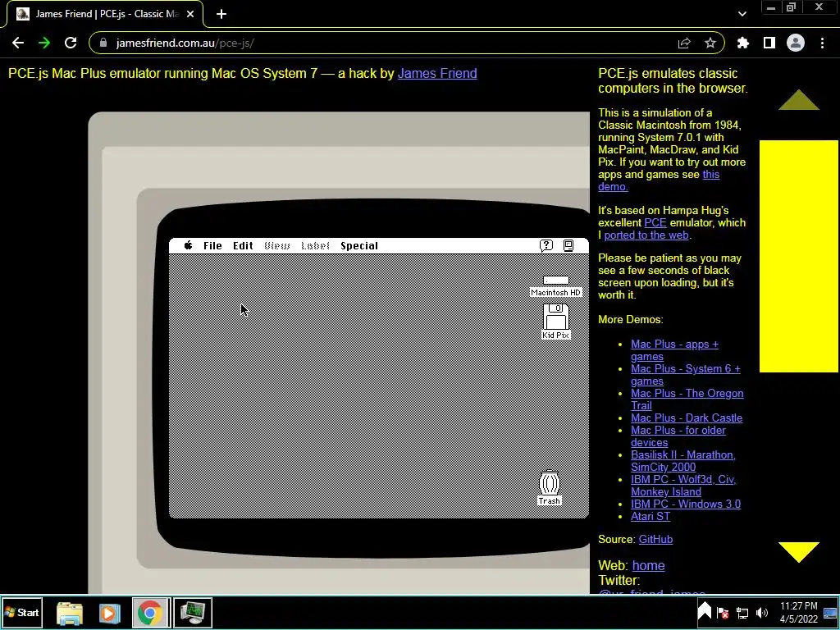Open the Special menu in Mac emulator
Image resolution: width=840 pixels, height=630 pixels.
(x=359, y=245)
